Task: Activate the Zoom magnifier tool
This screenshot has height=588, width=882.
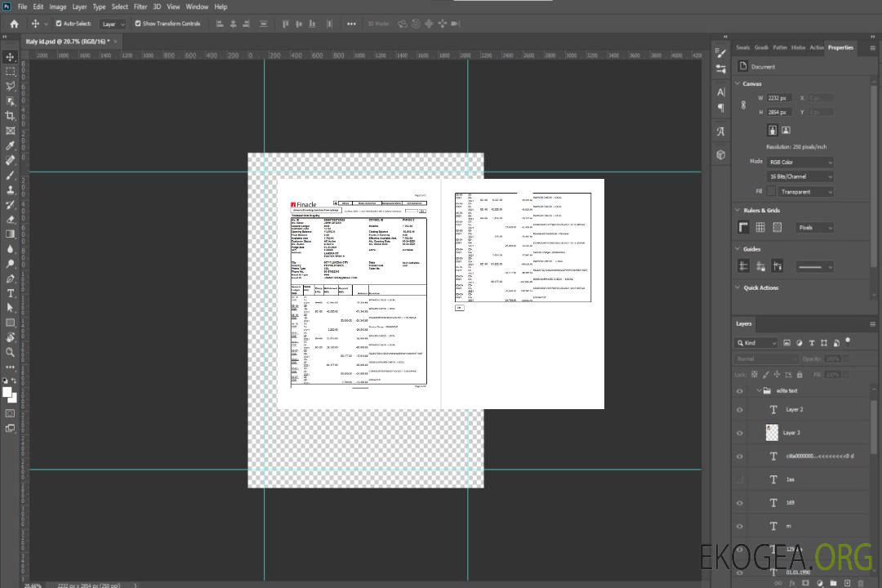Action: click(x=11, y=352)
